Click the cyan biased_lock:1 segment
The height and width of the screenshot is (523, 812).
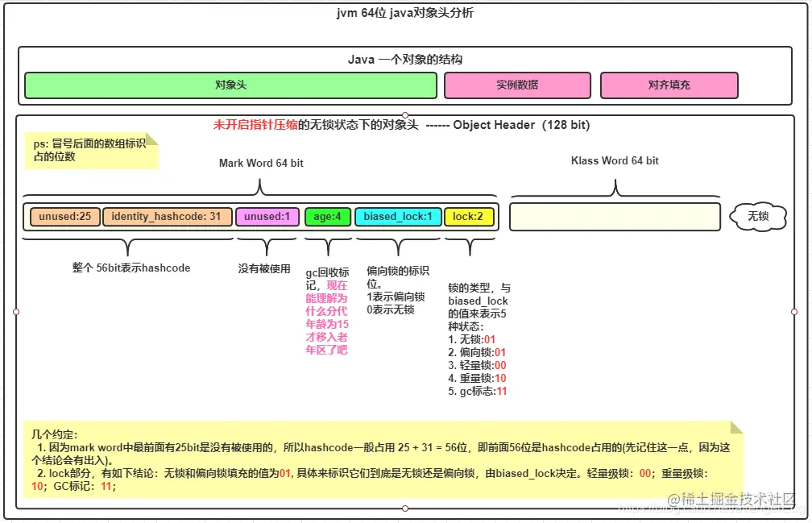[x=398, y=216]
